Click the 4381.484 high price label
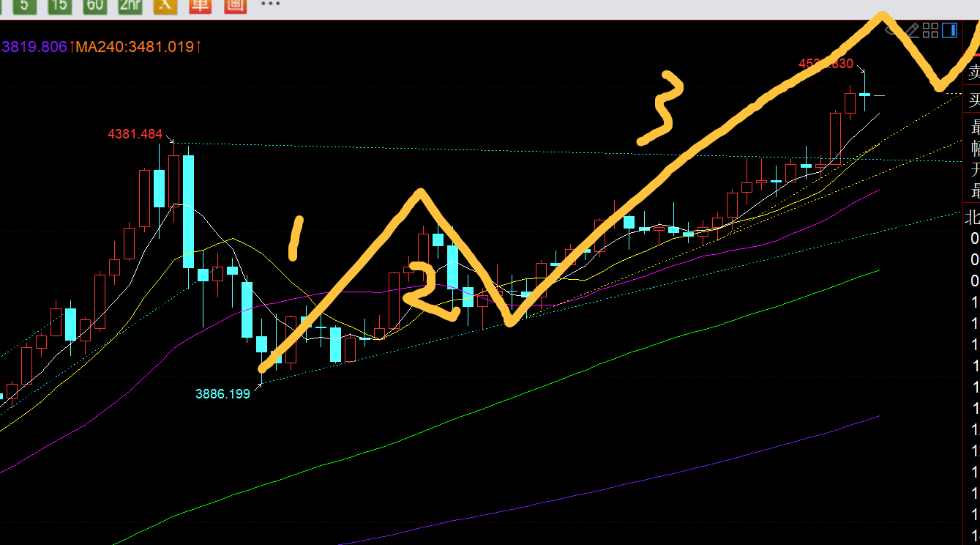Screen dimensions: 980x545 click(135, 134)
